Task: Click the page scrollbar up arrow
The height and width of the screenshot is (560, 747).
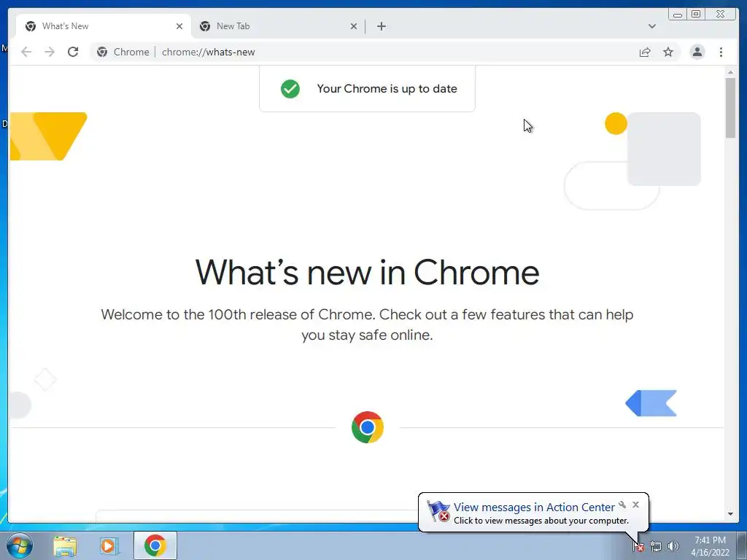Action: (730, 72)
